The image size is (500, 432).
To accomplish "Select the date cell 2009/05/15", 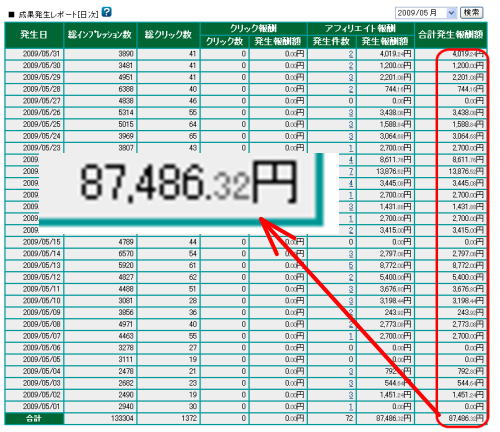I will (34, 242).
